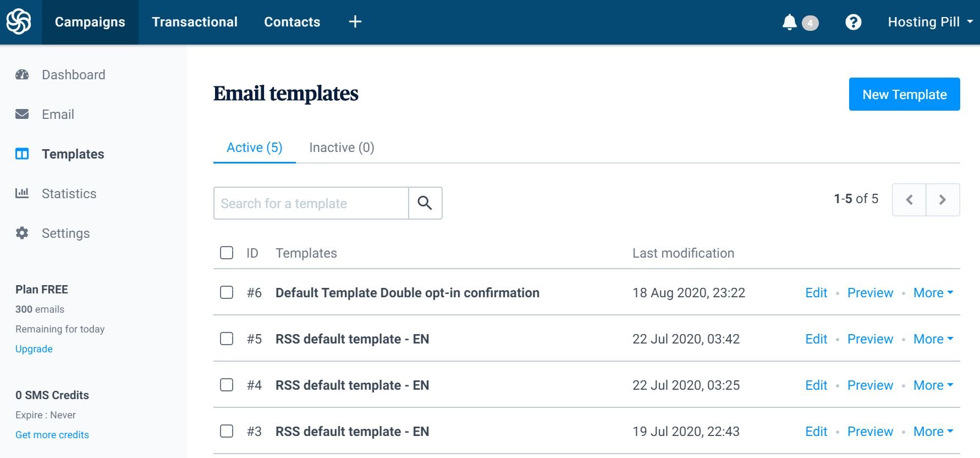Click Get more credits link
Screen dimensions: 980x458
52,435
